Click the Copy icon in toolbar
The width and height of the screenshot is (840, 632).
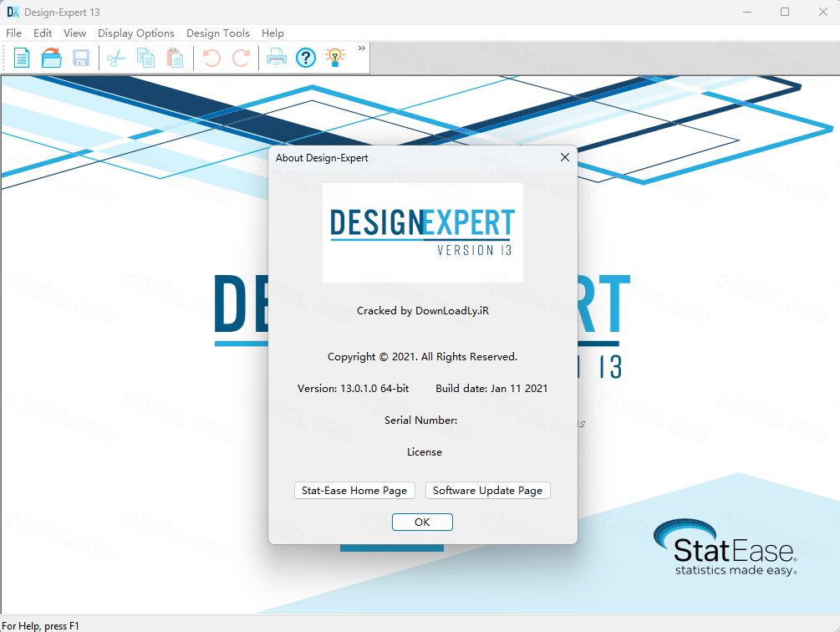click(145, 58)
